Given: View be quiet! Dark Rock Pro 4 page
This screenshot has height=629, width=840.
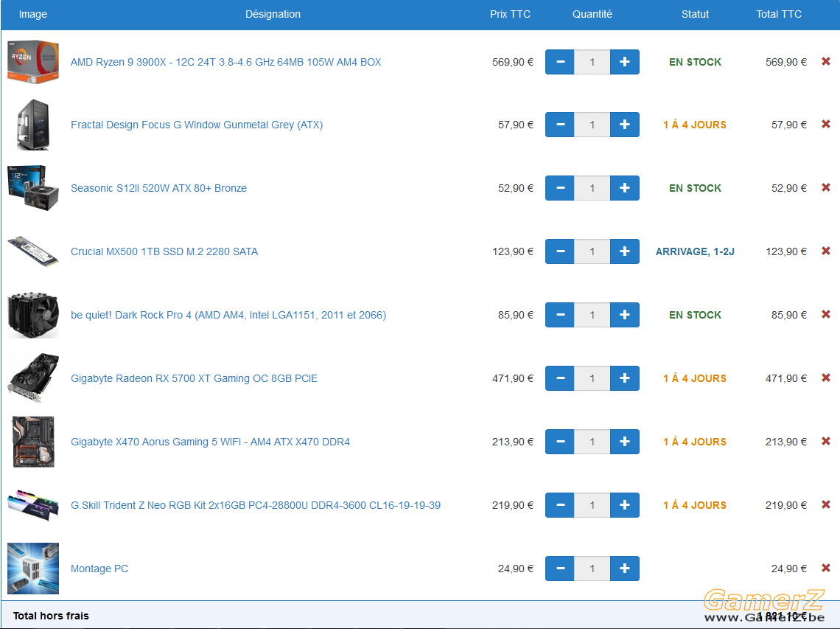Looking at the screenshot, I should point(228,315).
